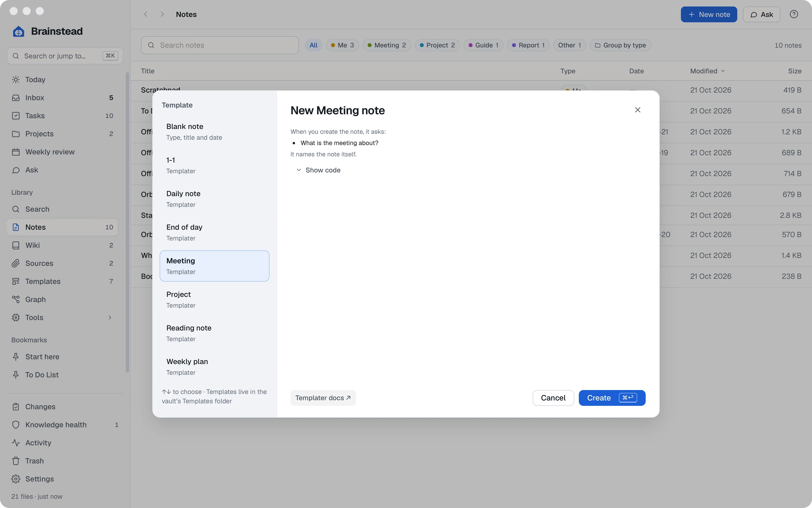Filter notes by Me type
The height and width of the screenshot is (508, 812).
click(342, 45)
